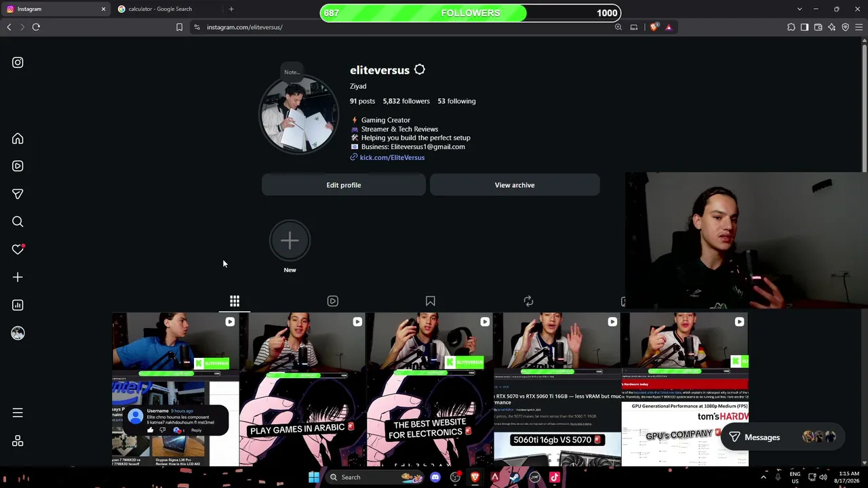Open Brave Wallet icon in toolbar
868x488 pixels.
click(818, 27)
